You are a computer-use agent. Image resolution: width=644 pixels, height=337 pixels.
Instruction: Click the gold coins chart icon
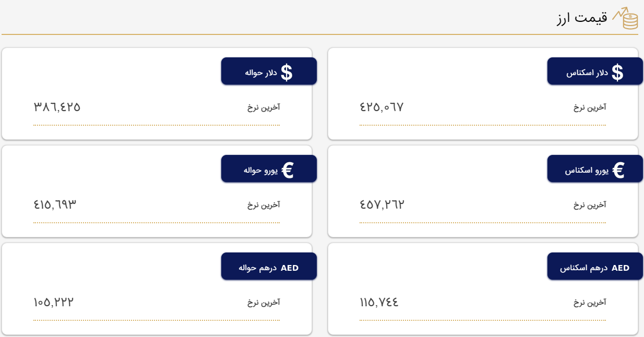pyautogui.click(x=625, y=18)
